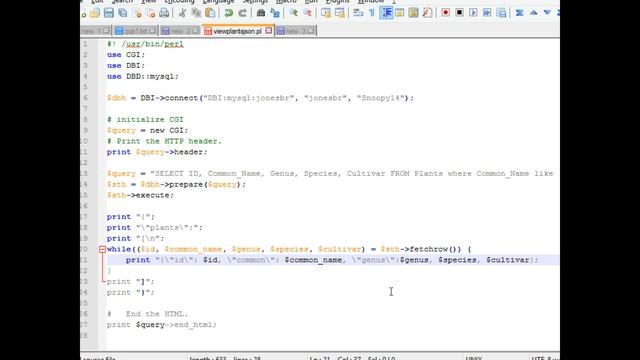Click the line 'print $query->end_html;'
The height and width of the screenshot is (360, 640).
(162, 325)
